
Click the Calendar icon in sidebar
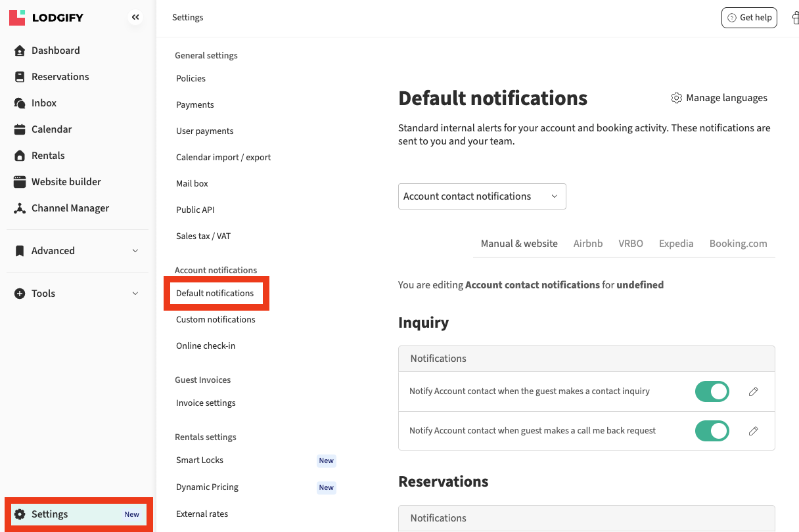coord(20,129)
